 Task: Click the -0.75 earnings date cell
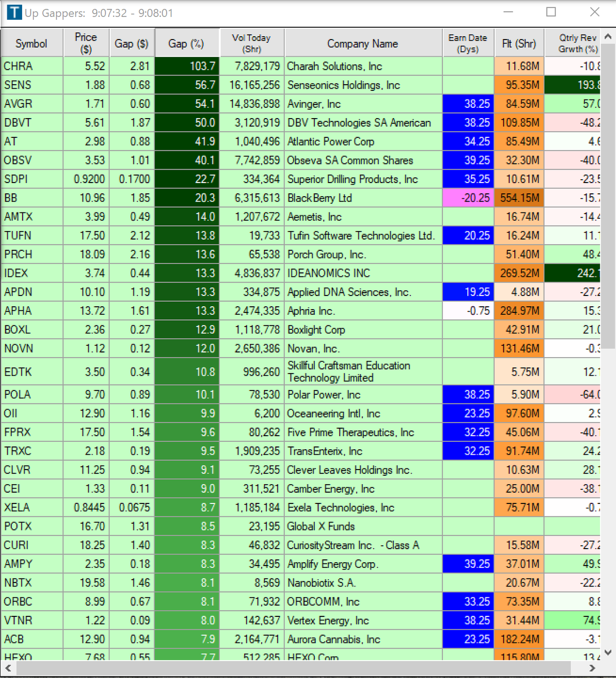tap(468, 311)
